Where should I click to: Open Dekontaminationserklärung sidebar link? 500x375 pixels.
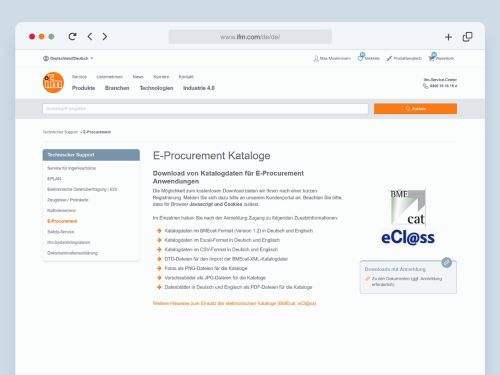tap(73, 253)
